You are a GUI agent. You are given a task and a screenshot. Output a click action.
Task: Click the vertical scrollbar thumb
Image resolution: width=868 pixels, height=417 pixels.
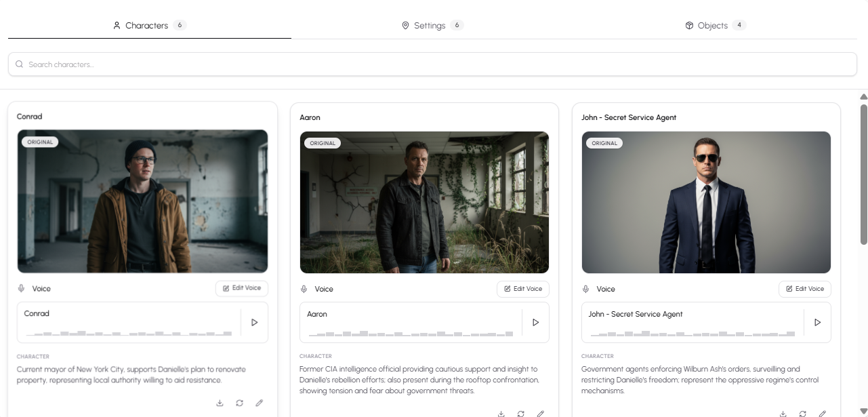(864, 174)
